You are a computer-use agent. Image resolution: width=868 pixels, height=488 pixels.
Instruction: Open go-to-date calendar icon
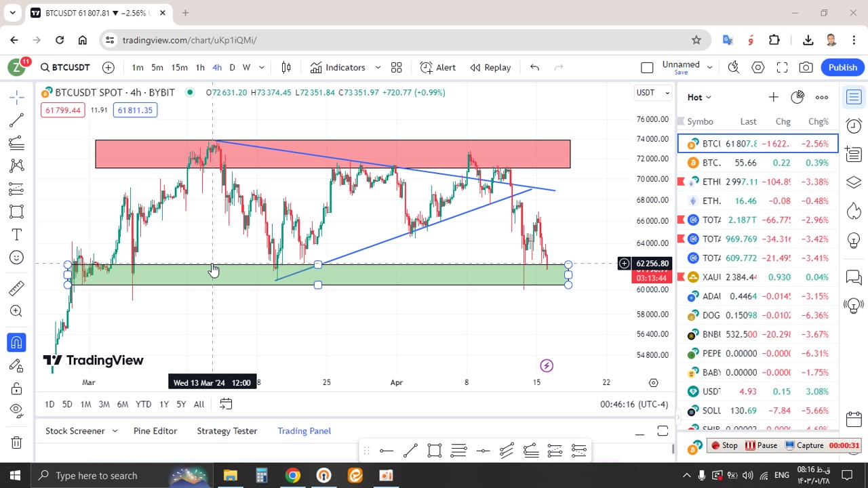coord(226,404)
